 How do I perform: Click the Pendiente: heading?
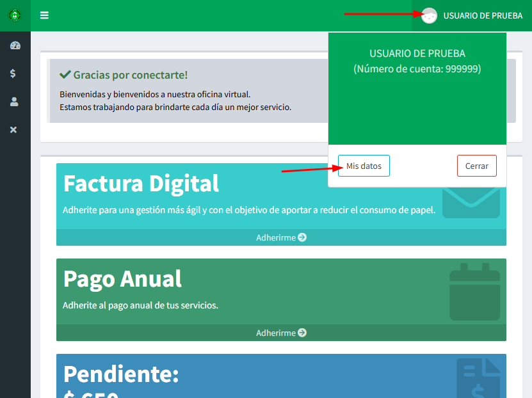coord(121,374)
